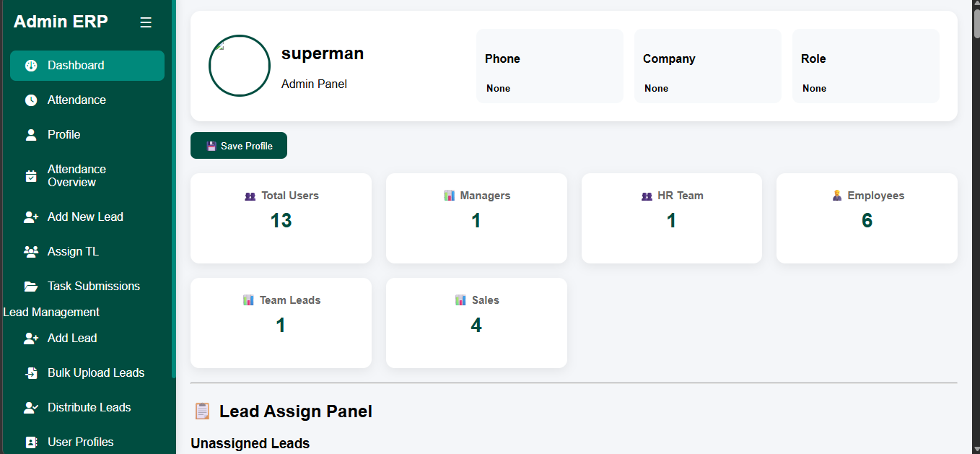980x454 pixels.
Task: Open Add Lead under Lead Management
Action: tap(72, 338)
